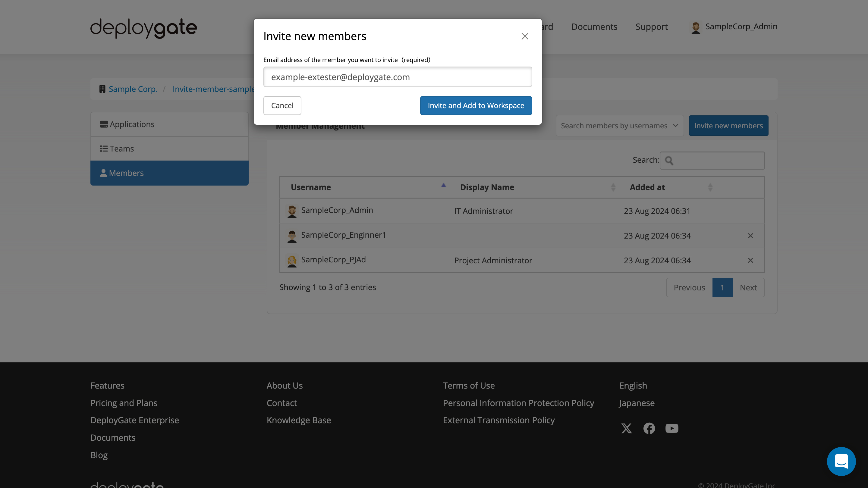Screen dimensions: 868x488
Task: Click the close X icon on SampleCorp_Enginner1 row
Action: [750, 235]
